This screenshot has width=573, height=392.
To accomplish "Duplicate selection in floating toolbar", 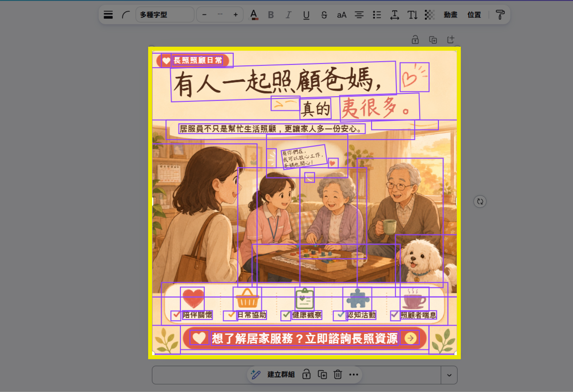I will point(322,374).
